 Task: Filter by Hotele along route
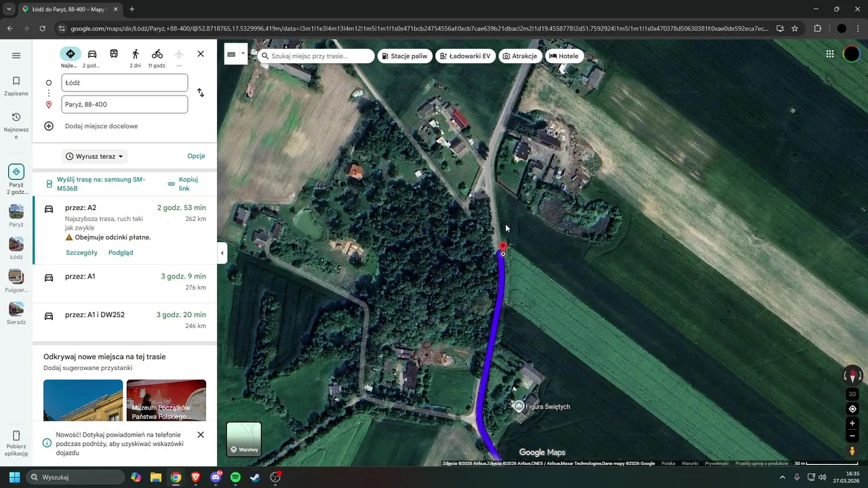pyautogui.click(x=564, y=56)
